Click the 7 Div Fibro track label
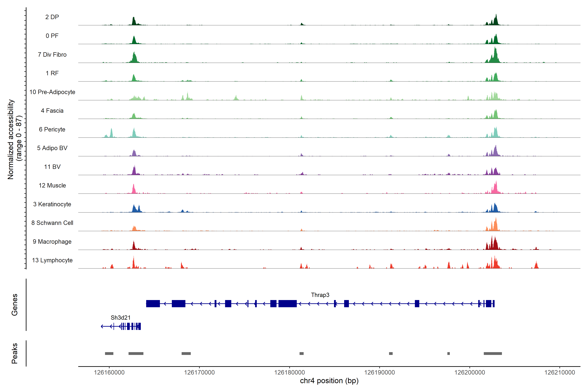 click(x=52, y=55)
